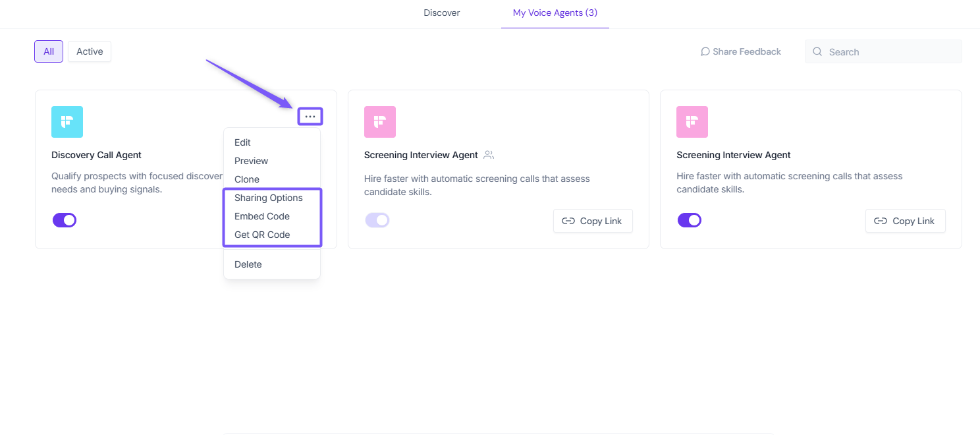Click the middle Screening Interview Agent pink logo
This screenshot has height=435, width=980.
pos(379,122)
